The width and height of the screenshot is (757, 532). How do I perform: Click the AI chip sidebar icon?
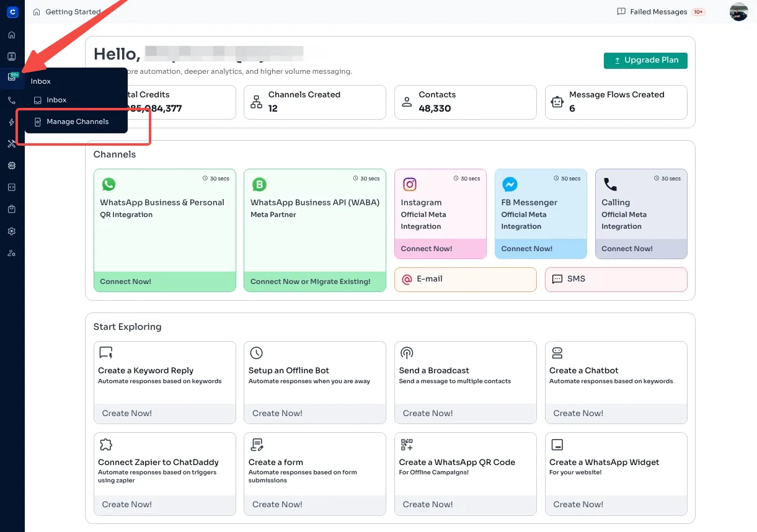[x=12, y=166]
